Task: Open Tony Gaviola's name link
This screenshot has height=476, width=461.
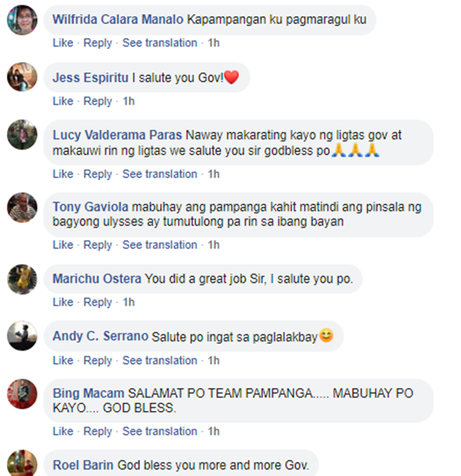Action: click(x=90, y=207)
